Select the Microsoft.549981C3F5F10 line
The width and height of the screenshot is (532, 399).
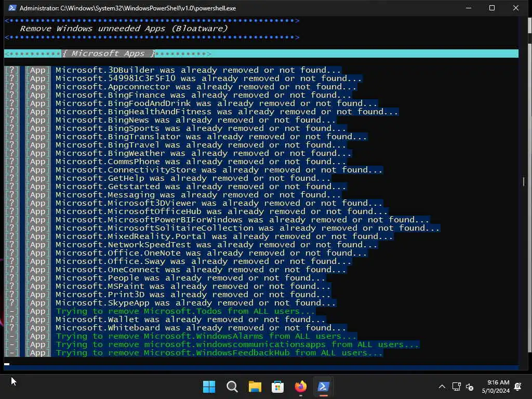(208, 78)
